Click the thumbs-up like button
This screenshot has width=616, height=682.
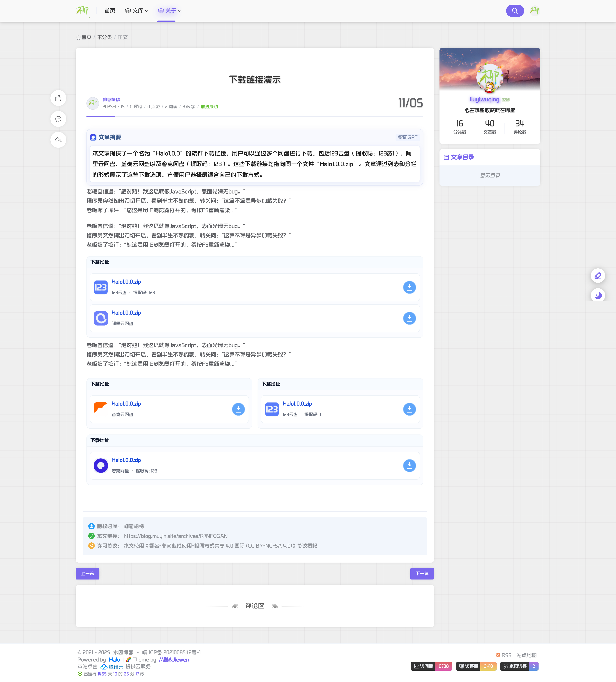58,98
